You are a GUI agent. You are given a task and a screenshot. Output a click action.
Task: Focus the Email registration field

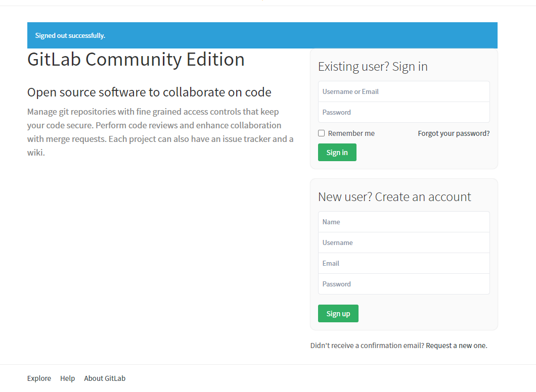click(404, 263)
